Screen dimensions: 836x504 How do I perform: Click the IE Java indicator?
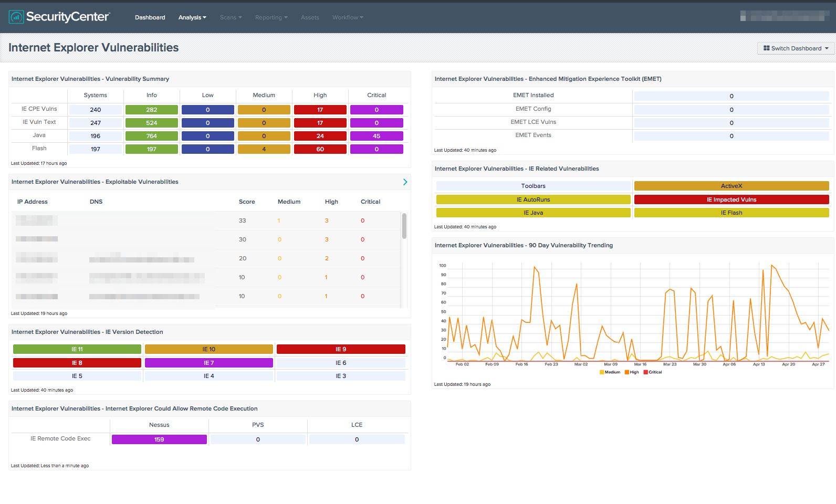click(534, 213)
